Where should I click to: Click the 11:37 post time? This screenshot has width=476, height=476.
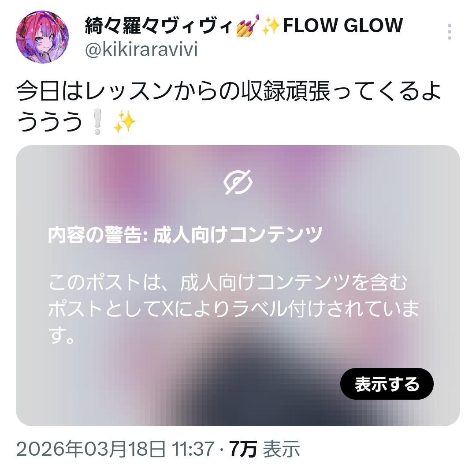[x=193, y=449]
